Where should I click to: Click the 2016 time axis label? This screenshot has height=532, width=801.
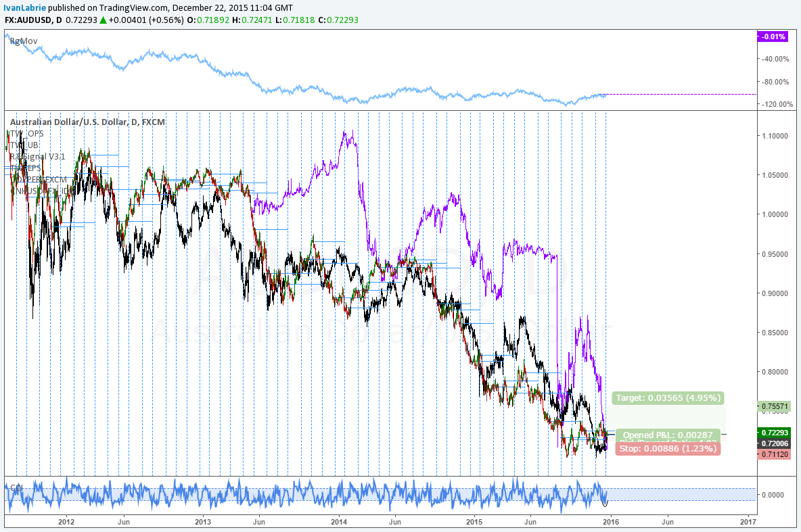coord(611,522)
